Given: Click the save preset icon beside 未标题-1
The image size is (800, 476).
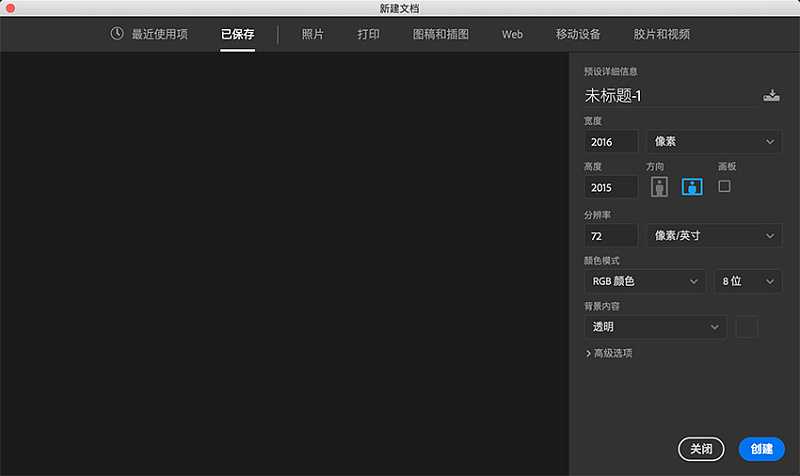Looking at the screenshot, I should (771, 96).
